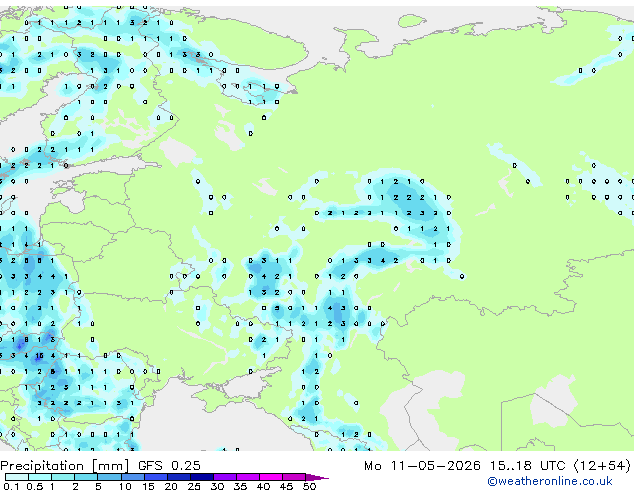Pick the 20–25 mm legend color swatch
The height and width of the screenshot is (490, 634).
pyautogui.click(x=179, y=477)
